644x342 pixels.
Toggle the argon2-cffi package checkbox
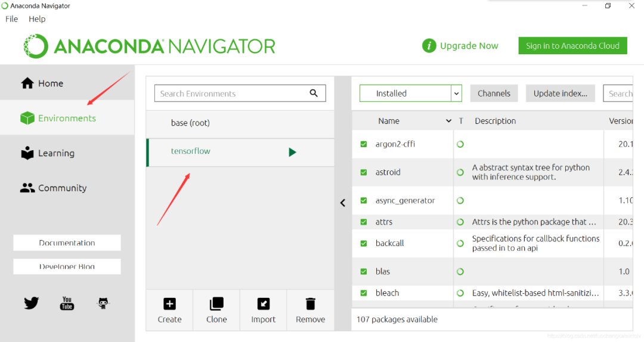point(364,144)
